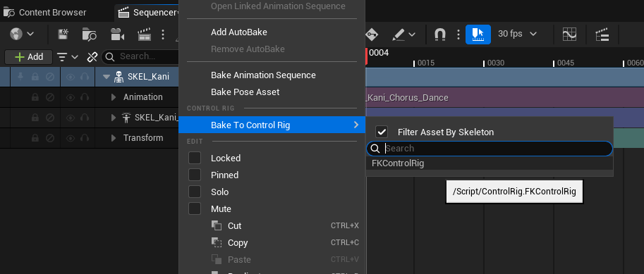This screenshot has width=644, height=274.
Task: Solo SKEL_Kani with headphones icon
Action: coord(85,77)
